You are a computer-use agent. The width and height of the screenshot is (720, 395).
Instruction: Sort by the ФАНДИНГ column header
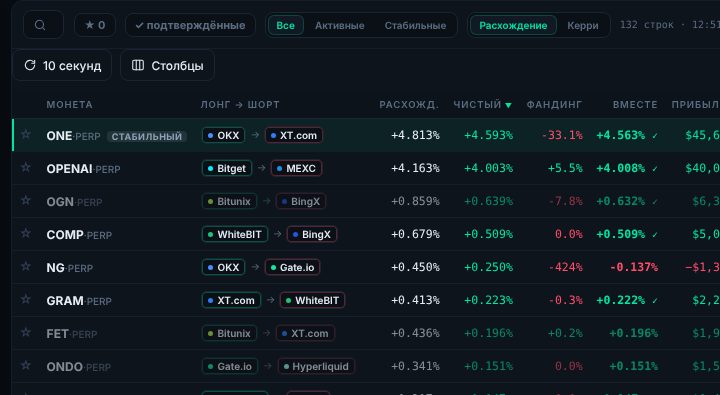[554, 105]
